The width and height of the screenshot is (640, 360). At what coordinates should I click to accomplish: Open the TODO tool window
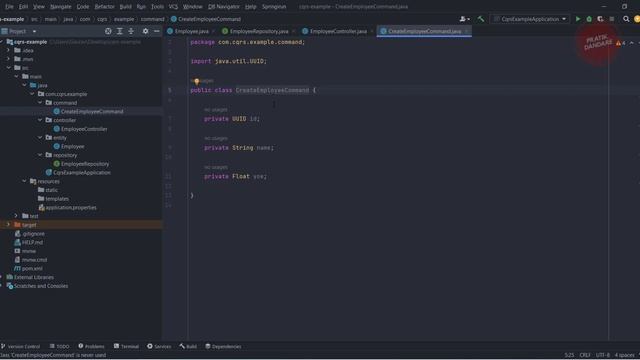point(60,347)
